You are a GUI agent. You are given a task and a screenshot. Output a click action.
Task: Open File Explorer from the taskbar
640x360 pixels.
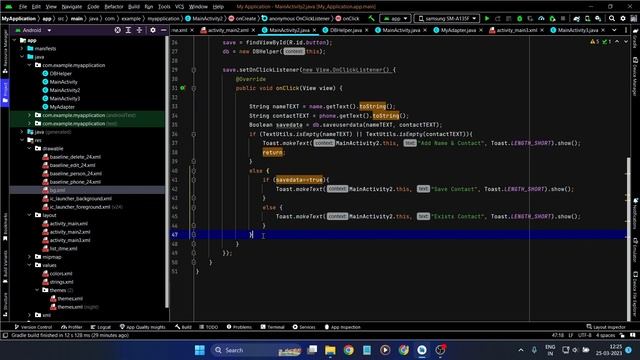330,350
